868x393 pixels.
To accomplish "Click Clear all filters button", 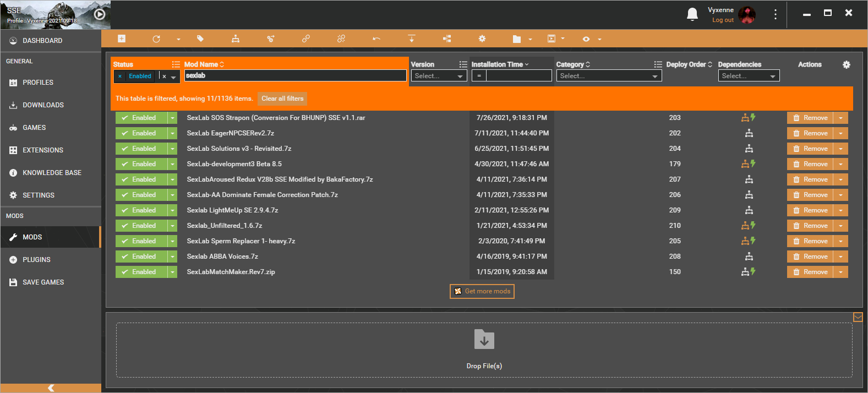I will click(282, 99).
